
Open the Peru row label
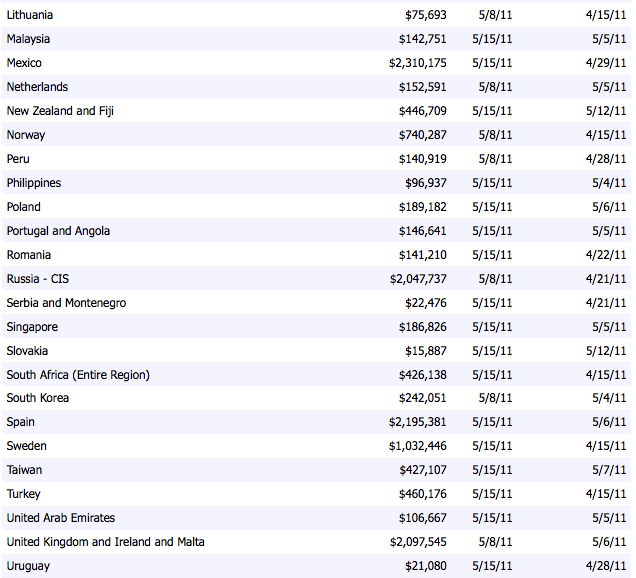pyautogui.click(x=20, y=159)
